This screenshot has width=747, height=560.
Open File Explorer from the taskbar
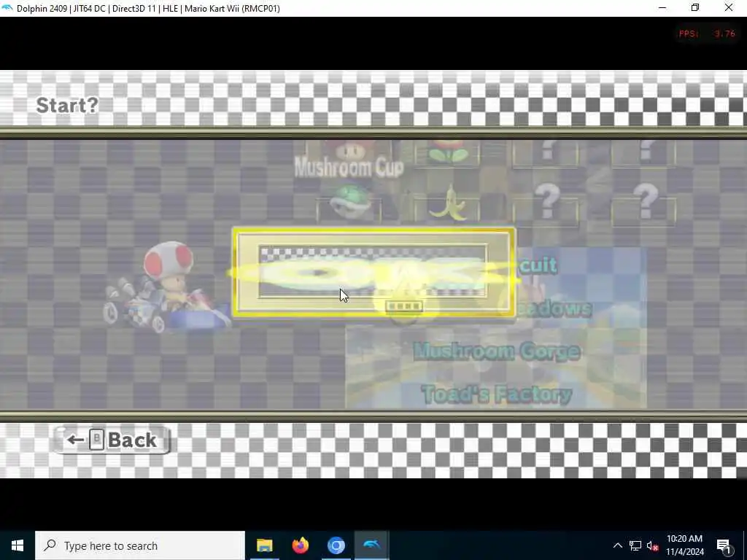pos(264,545)
